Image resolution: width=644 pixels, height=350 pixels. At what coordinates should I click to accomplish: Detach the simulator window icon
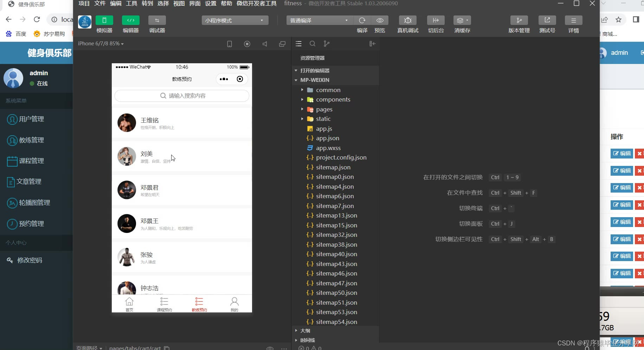point(282,44)
